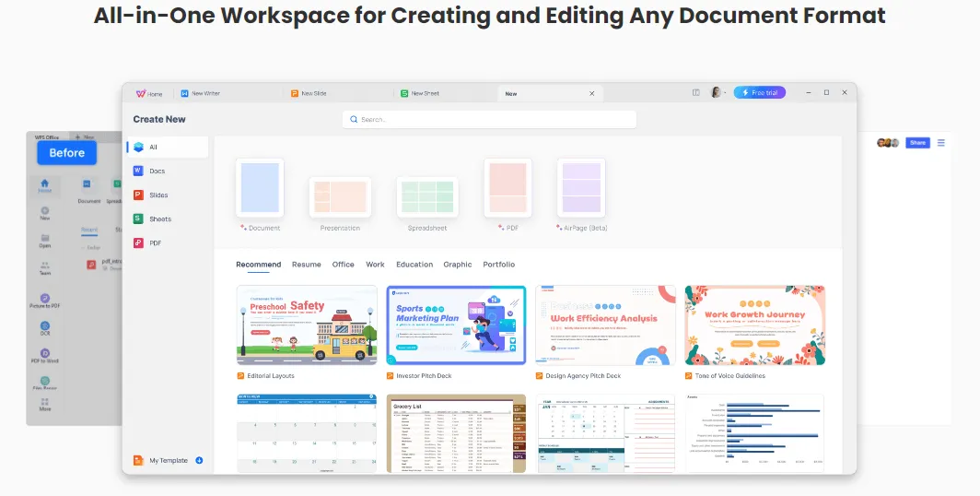Click the split window layout icon
The image size is (980, 496).
point(696,92)
